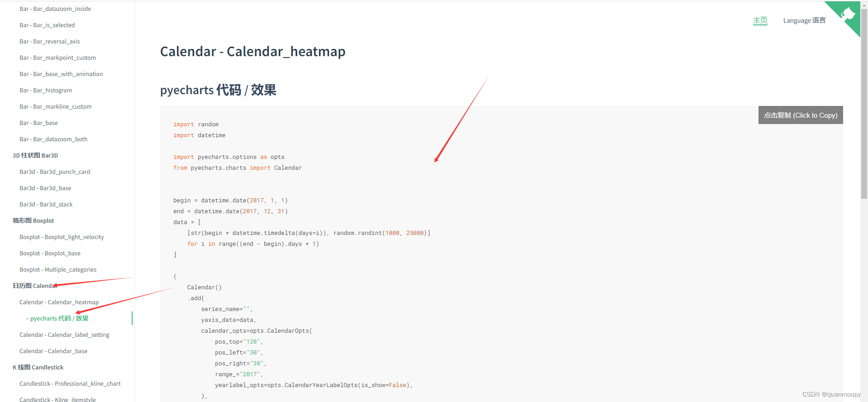Open Boxplot - Multiple_categories page
Viewport: 868px width, 402px height.
tap(58, 269)
